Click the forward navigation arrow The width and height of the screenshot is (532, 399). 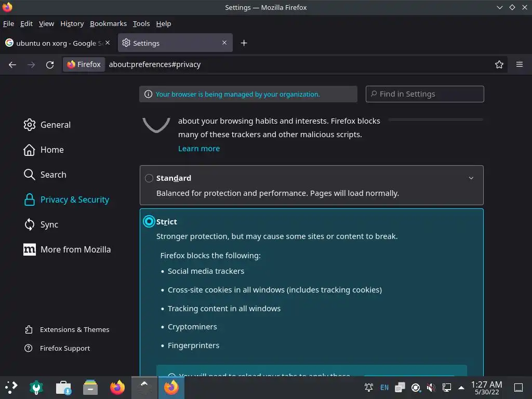(31, 64)
